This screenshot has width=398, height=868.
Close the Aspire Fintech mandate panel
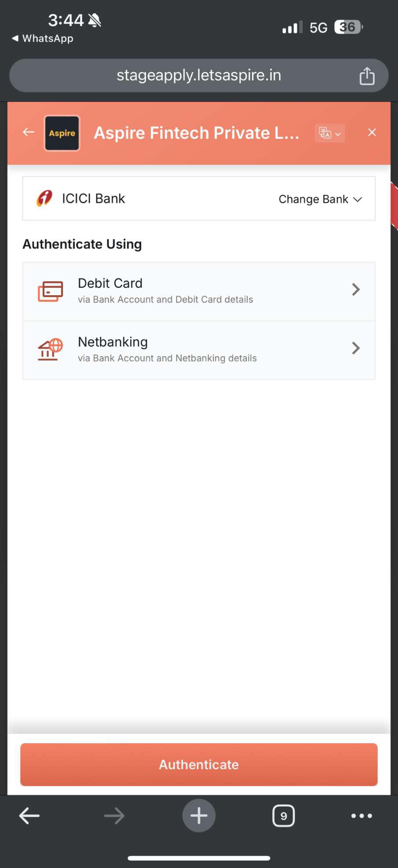372,133
